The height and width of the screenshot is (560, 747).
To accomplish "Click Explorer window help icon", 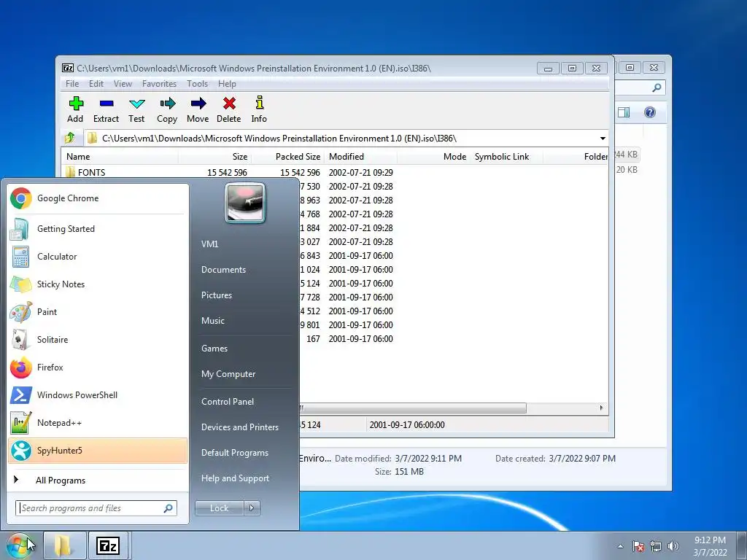I will [650, 112].
